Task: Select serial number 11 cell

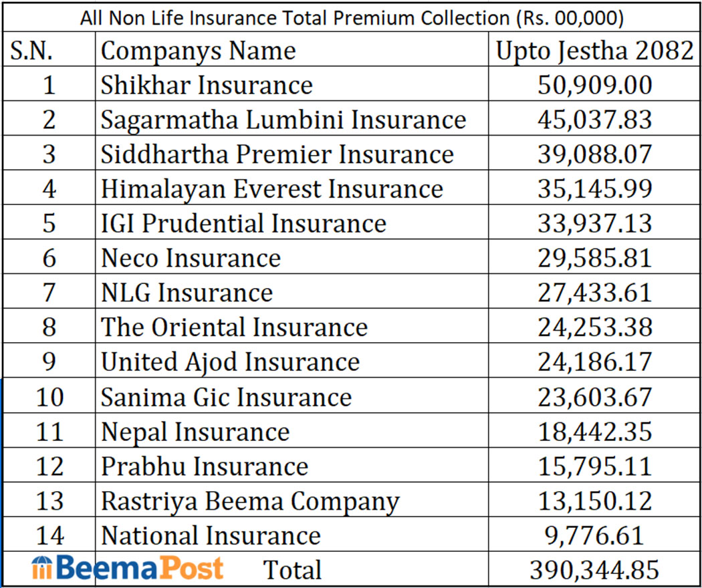Action: pyautogui.click(x=49, y=432)
